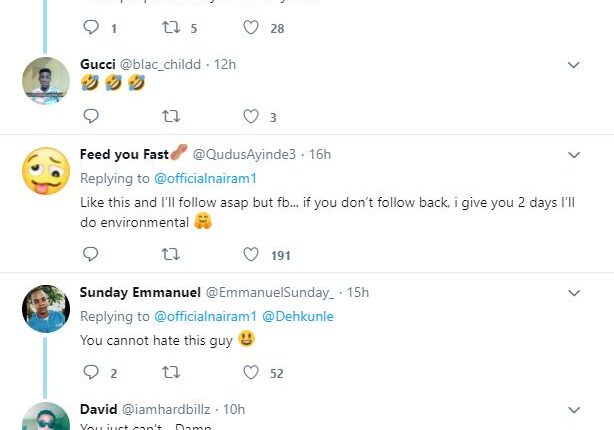Screen dimensions: 614x430
Task: Click Feed you Fast's emoji avatar
Action: point(45,170)
